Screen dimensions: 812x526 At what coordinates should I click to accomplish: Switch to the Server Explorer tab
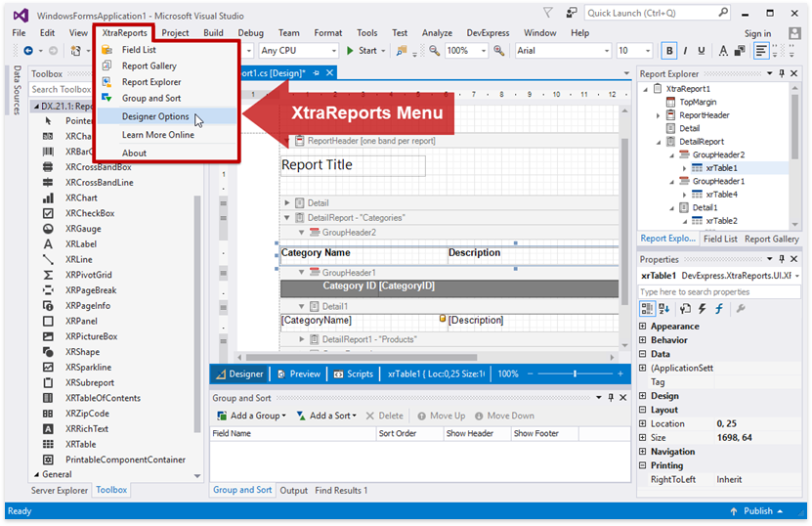click(x=60, y=490)
